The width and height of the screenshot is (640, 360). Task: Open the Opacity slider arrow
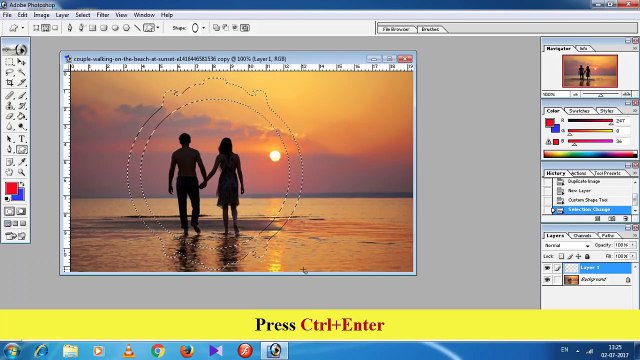(633, 245)
